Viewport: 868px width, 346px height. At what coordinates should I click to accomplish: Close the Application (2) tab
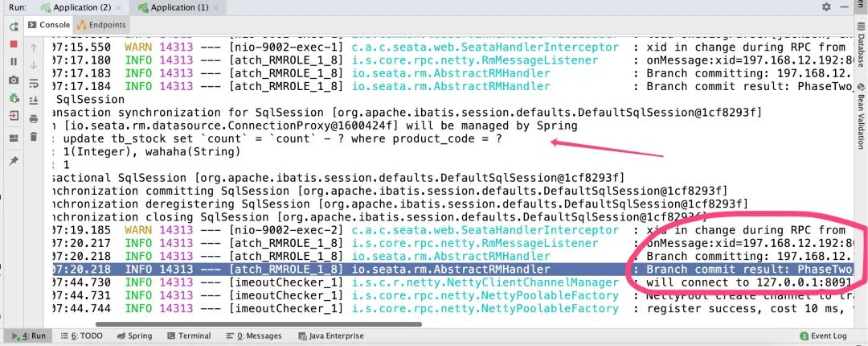coord(118,8)
